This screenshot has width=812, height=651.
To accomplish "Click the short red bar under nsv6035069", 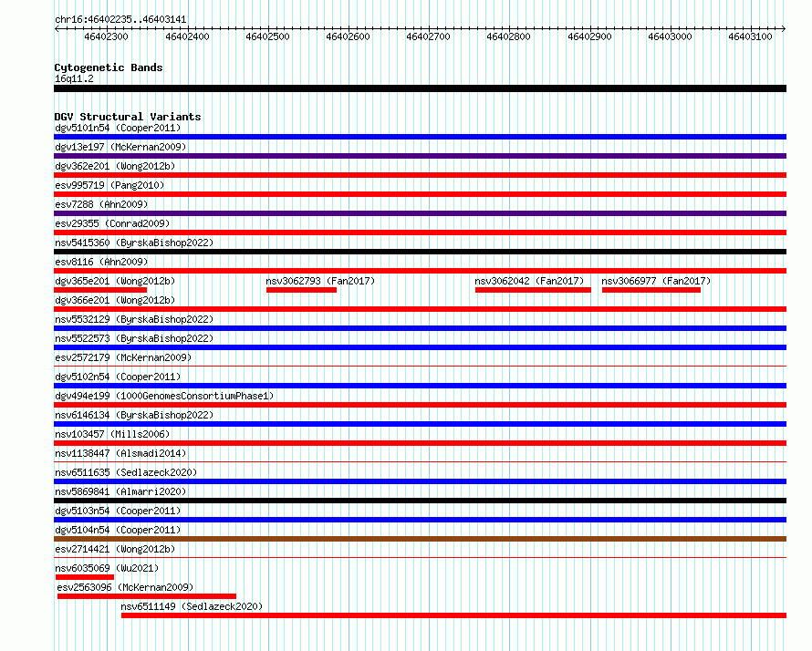I will (85, 577).
